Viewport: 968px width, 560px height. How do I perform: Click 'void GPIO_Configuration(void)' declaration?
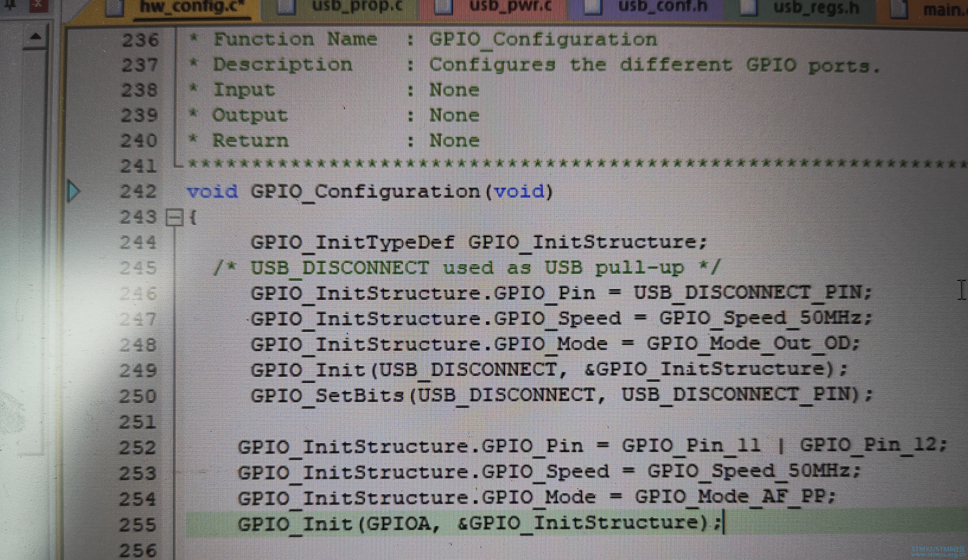tap(370, 192)
